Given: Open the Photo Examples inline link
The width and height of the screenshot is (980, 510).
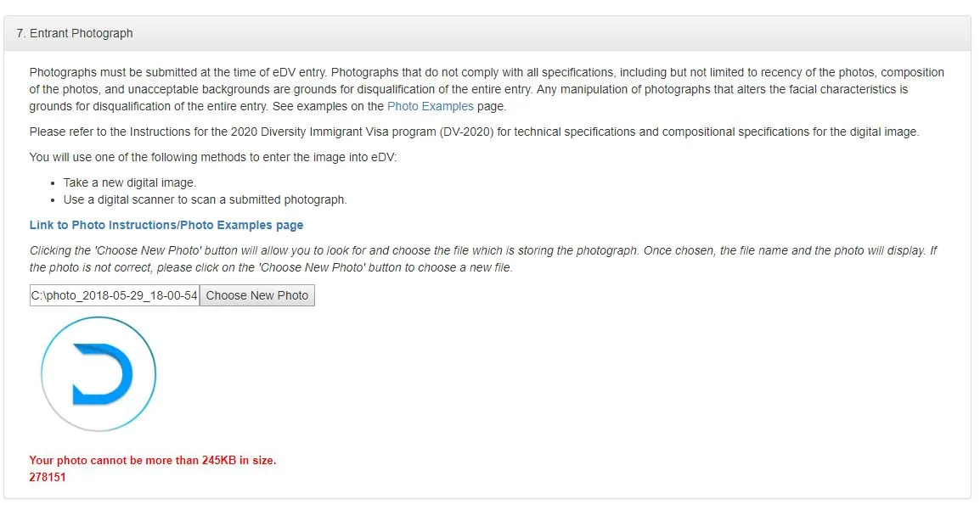Looking at the screenshot, I should (x=430, y=106).
